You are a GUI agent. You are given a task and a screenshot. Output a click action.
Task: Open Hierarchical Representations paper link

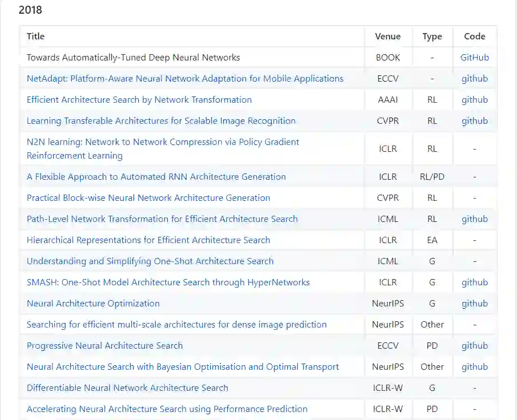pyautogui.click(x=149, y=240)
